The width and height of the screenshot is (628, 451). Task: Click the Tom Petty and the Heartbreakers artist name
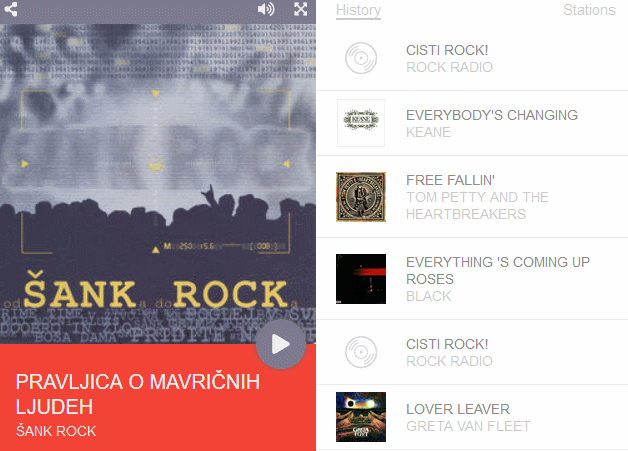pyautogui.click(x=477, y=205)
